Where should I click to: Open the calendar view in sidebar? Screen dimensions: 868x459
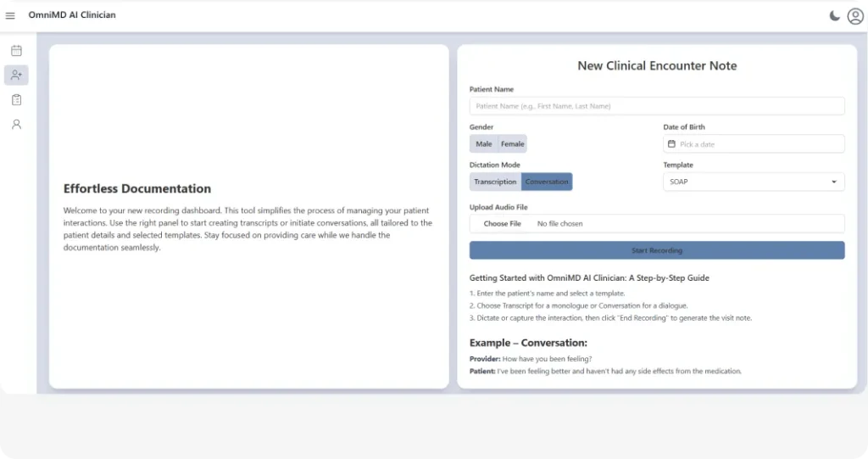click(16, 51)
